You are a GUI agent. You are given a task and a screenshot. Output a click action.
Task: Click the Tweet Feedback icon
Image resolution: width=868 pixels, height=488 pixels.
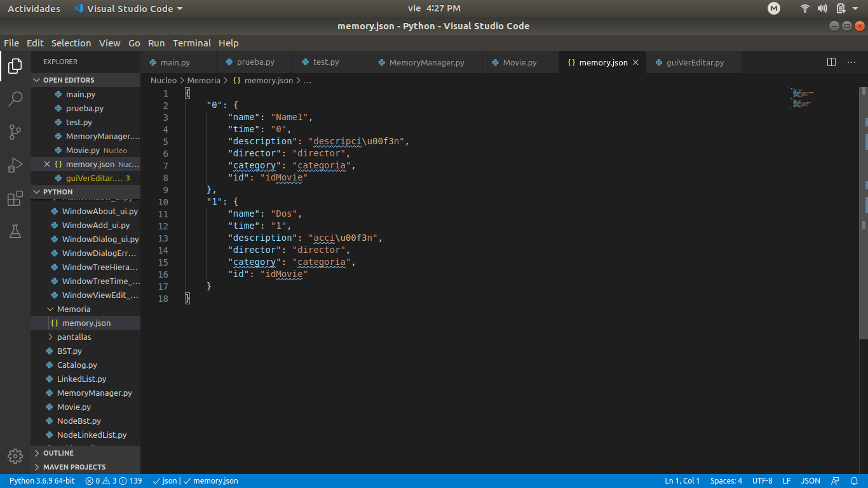pyautogui.click(x=835, y=480)
